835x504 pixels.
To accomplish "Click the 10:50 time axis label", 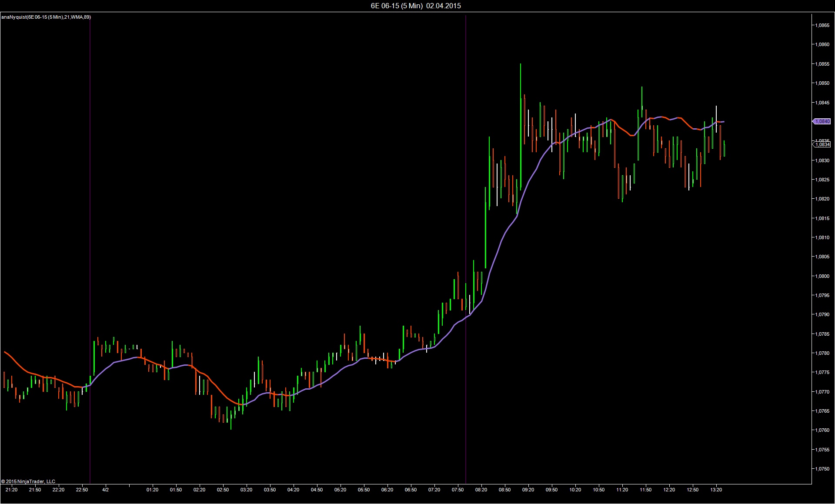I will pyautogui.click(x=598, y=490).
